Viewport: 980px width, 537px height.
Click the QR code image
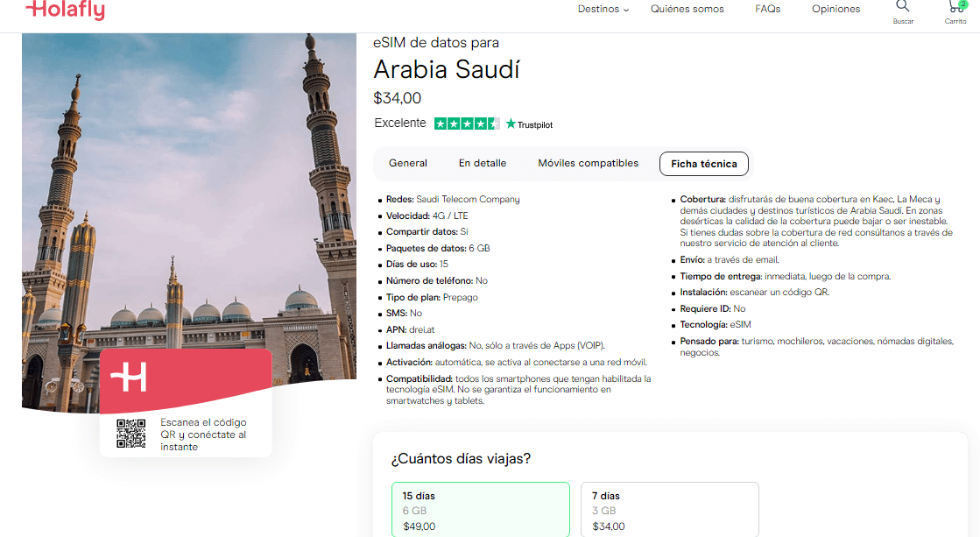click(x=130, y=434)
